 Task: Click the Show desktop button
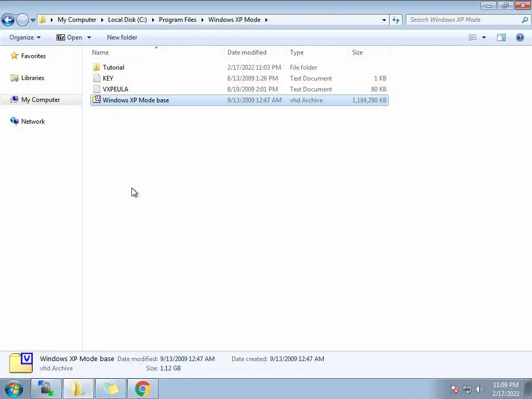click(x=528, y=389)
